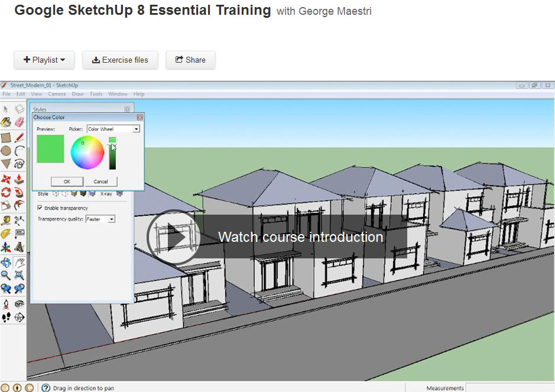Activate the Push/Pull tool

coord(19,179)
